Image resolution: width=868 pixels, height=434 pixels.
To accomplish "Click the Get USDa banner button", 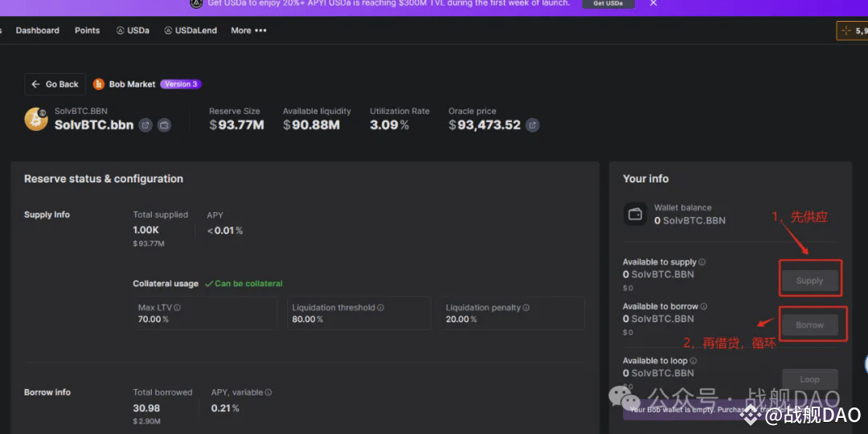I will pos(608,3).
